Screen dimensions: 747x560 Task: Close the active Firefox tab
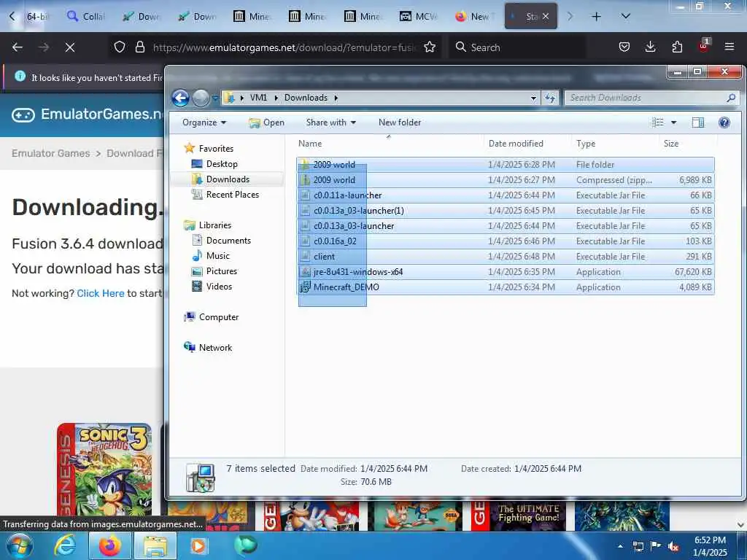point(546,17)
